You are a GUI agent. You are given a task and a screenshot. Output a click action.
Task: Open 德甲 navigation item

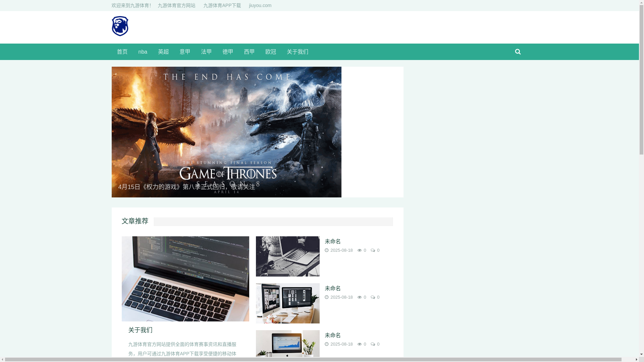click(228, 52)
